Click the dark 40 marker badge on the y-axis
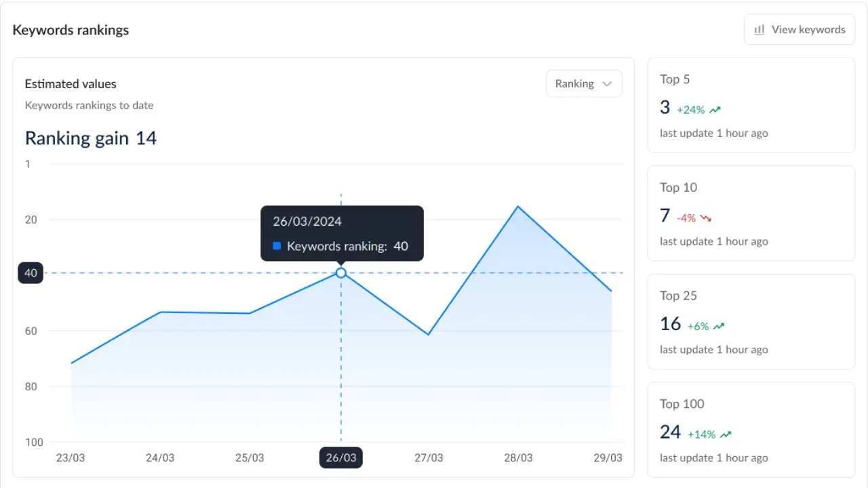 click(30, 272)
